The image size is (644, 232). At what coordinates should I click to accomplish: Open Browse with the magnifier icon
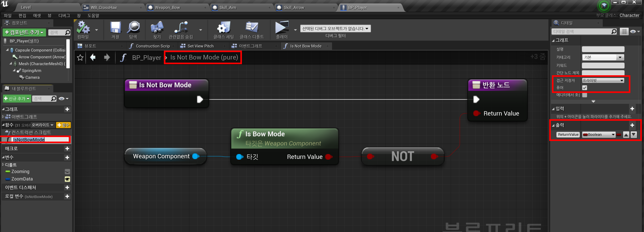pyautogui.click(x=133, y=27)
